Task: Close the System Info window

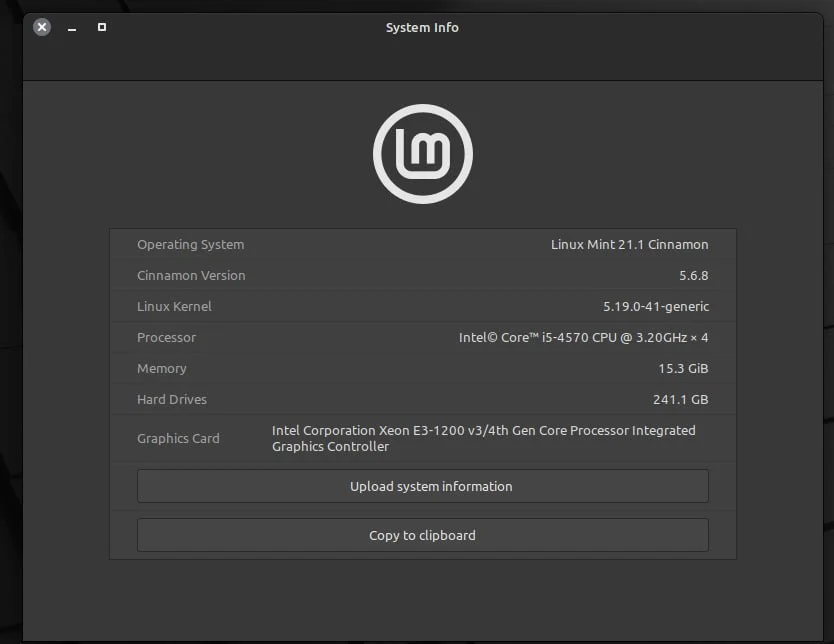Action: 42,27
